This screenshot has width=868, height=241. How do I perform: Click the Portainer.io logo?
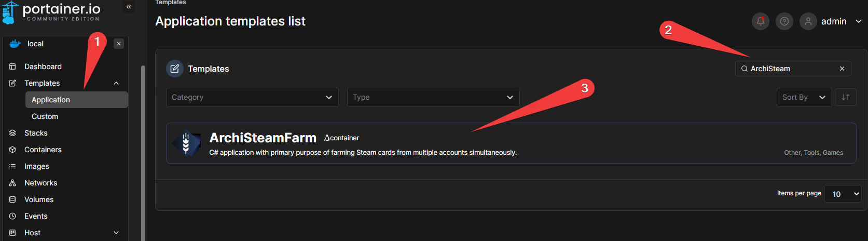tap(52, 12)
